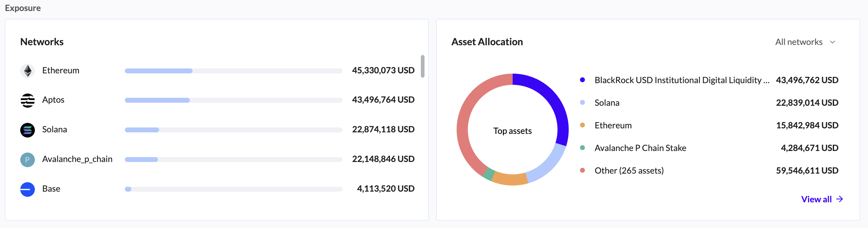Click the Aptos network logo icon
Image resolution: width=868 pixels, height=228 pixels.
[x=28, y=100]
